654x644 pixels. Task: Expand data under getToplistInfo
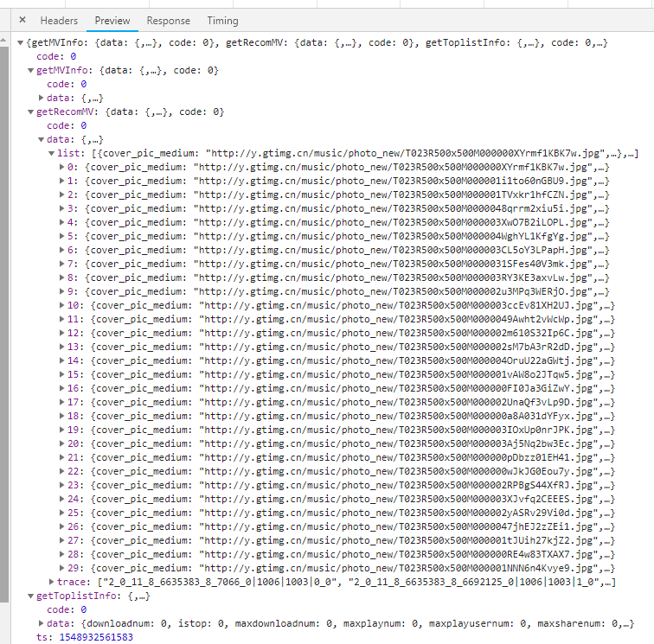click(41, 623)
